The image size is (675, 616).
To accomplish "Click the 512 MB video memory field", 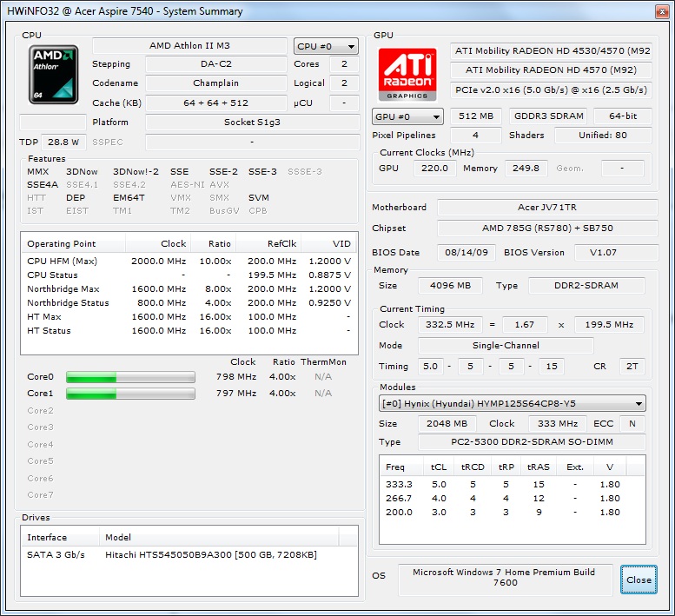I will pos(476,116).
